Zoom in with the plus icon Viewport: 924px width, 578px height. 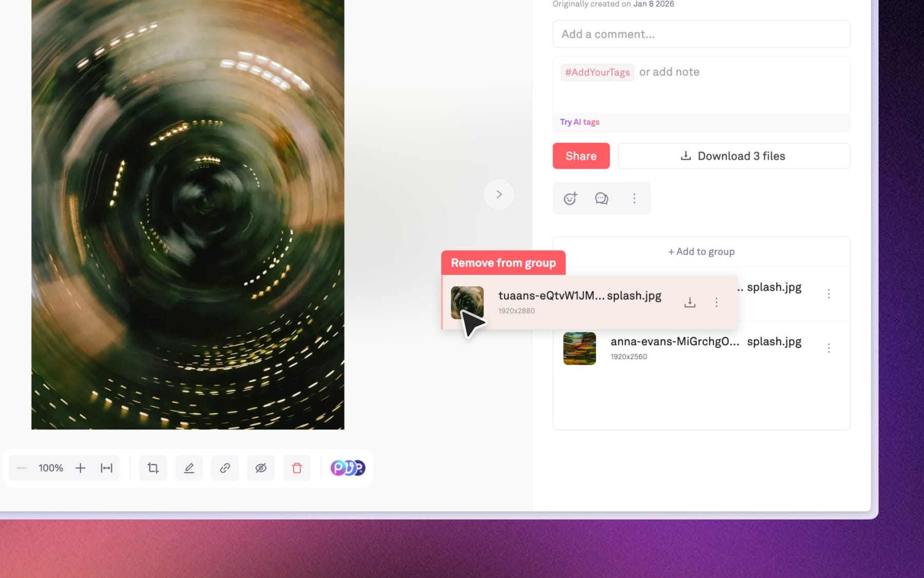tap(80, 468)
